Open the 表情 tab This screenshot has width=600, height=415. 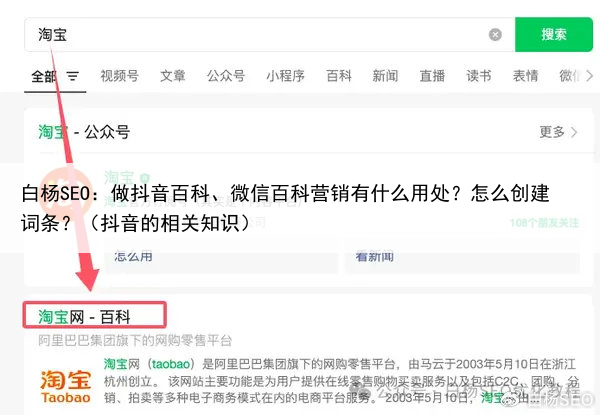pyautogui.click(x=525, y=76)
